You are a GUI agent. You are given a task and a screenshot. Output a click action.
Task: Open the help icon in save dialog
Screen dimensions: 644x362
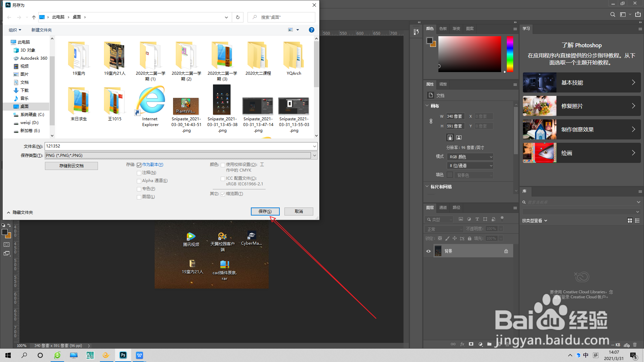click(311, 30)
